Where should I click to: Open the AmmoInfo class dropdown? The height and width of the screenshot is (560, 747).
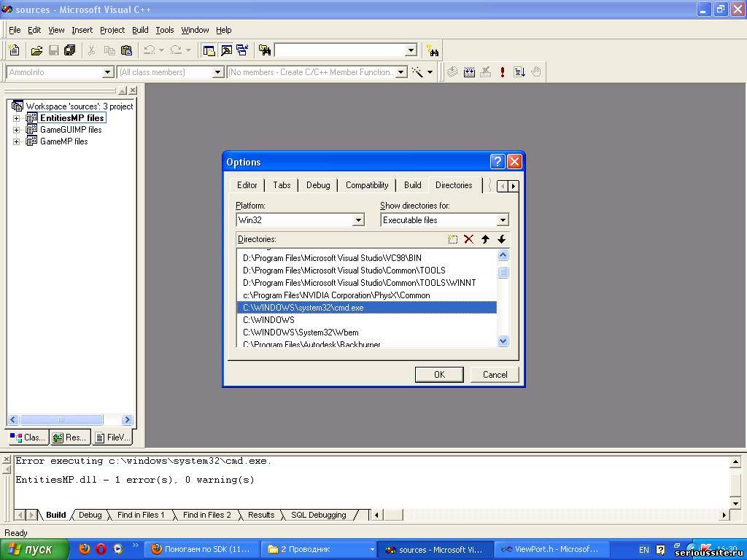108,72
